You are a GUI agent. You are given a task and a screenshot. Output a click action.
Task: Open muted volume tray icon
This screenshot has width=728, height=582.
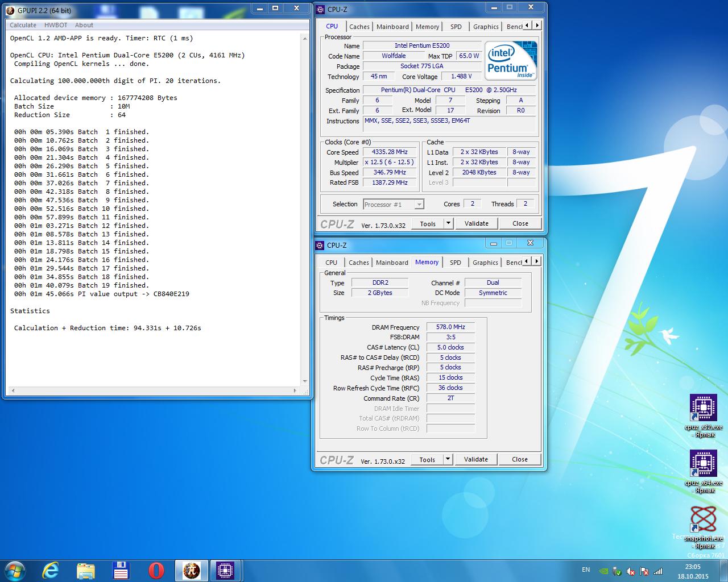point(631,571)
